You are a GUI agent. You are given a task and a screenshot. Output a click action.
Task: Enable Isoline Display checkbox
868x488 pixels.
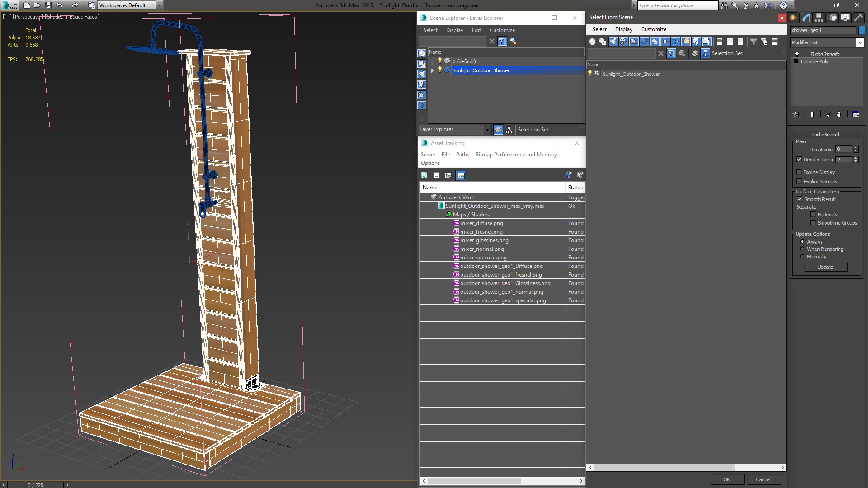[799, 172]
